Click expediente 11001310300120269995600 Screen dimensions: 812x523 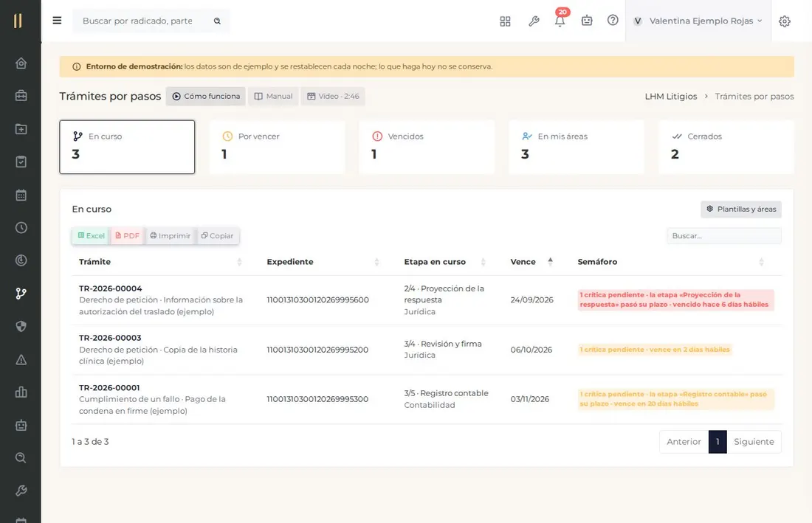(317, 300)
